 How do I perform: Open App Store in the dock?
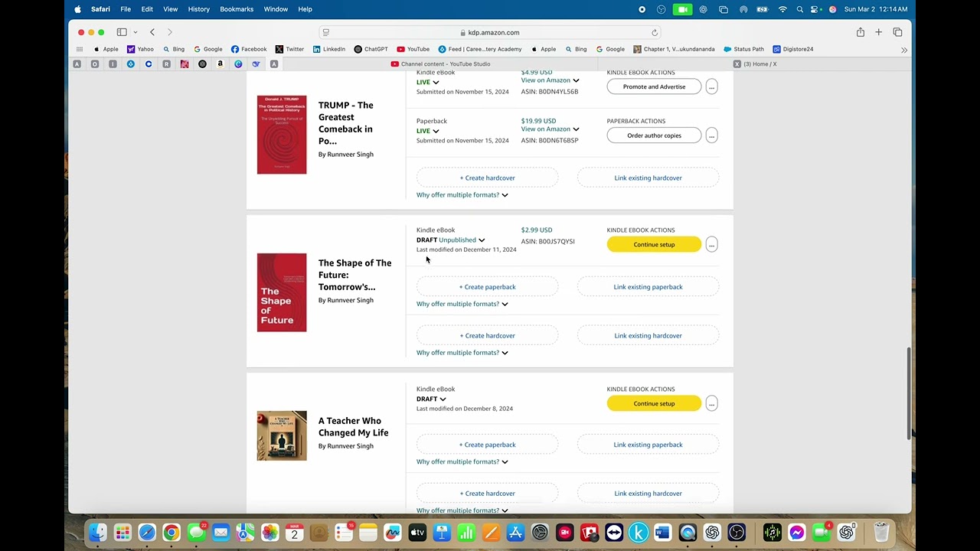(515, 533)
